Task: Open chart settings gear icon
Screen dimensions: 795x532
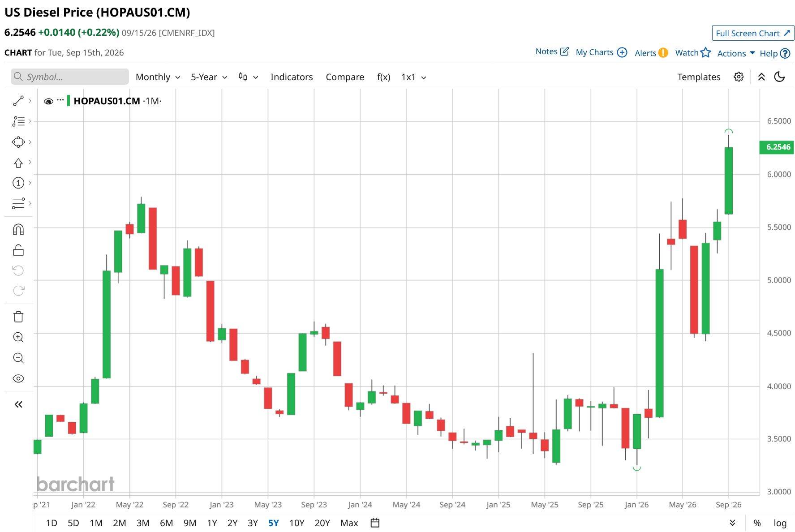Action: (x=739, y=77)
